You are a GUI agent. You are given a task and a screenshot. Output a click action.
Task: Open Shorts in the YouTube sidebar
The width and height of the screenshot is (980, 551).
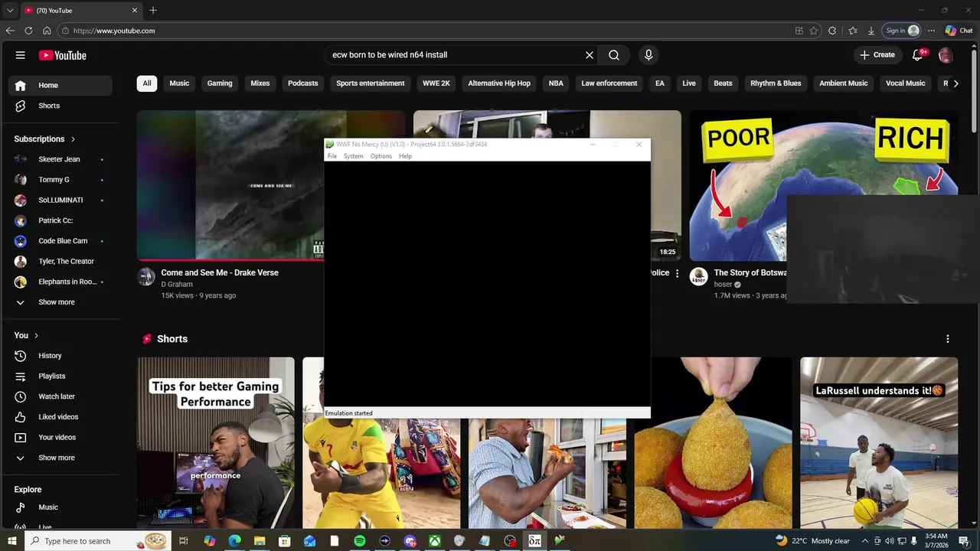[60, 106]
